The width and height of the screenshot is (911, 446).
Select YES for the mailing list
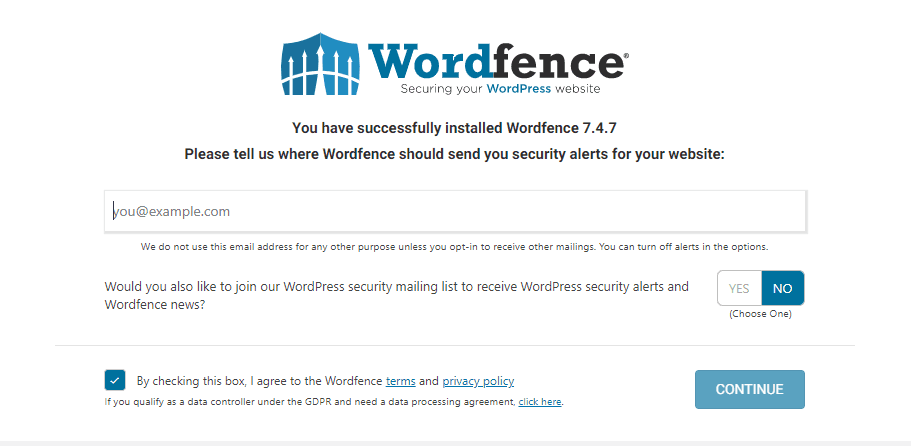pos(739,288)
